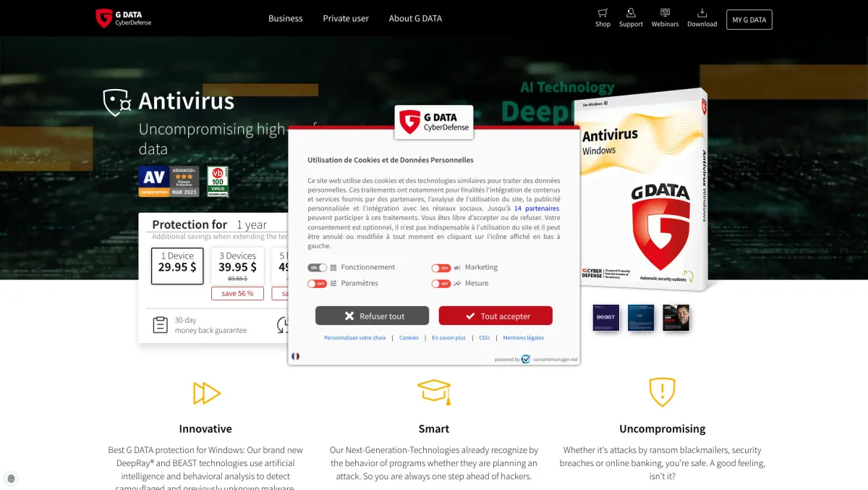Click the consentmanager.net checkmark logo
Image resolution: width=868 pixels, height=490 pixels.
(x=526, y=359)
